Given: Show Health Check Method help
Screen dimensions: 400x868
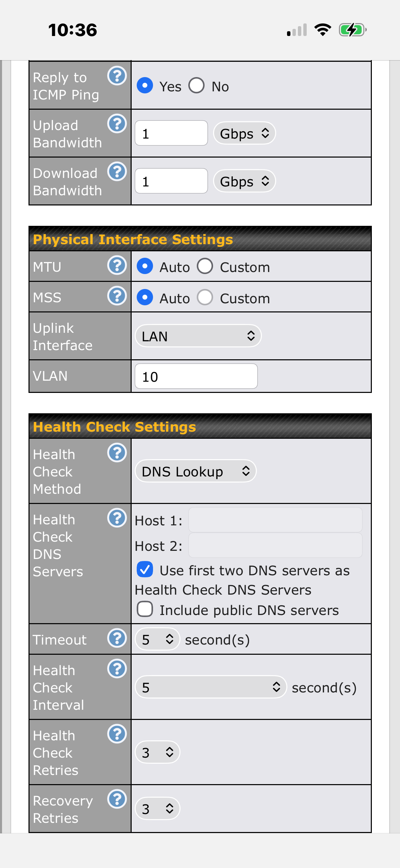Looking at the screenshot, I should pos(117,453).
